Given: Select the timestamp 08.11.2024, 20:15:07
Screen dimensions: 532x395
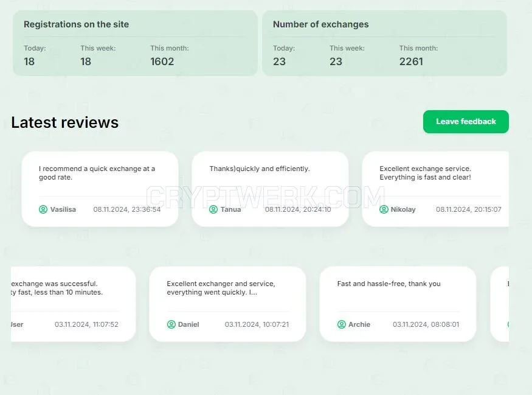Looking at the screenshot, I should (469, 209).
